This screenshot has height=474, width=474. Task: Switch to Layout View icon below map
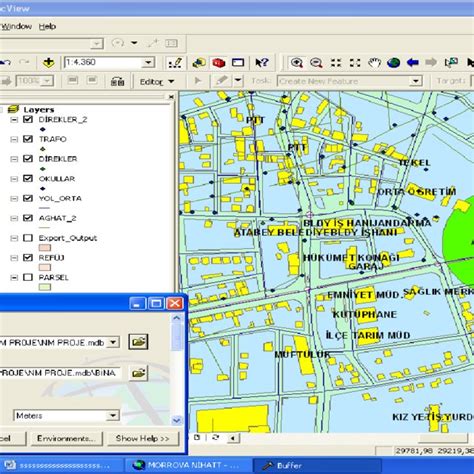(x=197, y=438)
